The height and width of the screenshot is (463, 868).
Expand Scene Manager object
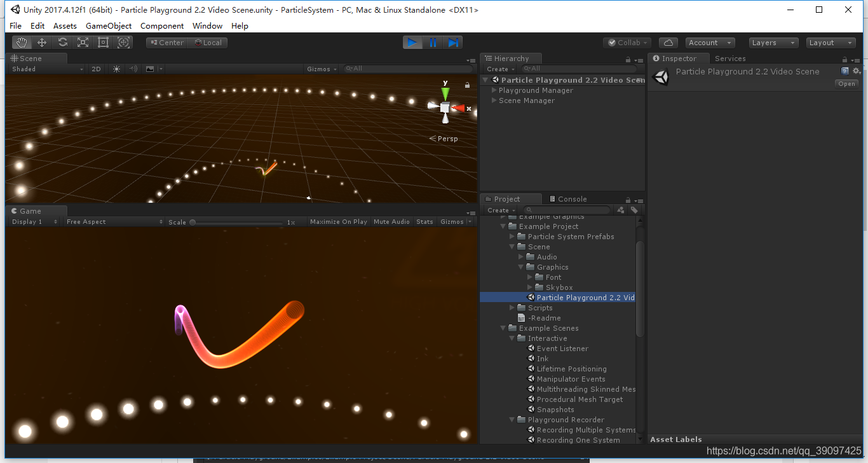[495, 100]
